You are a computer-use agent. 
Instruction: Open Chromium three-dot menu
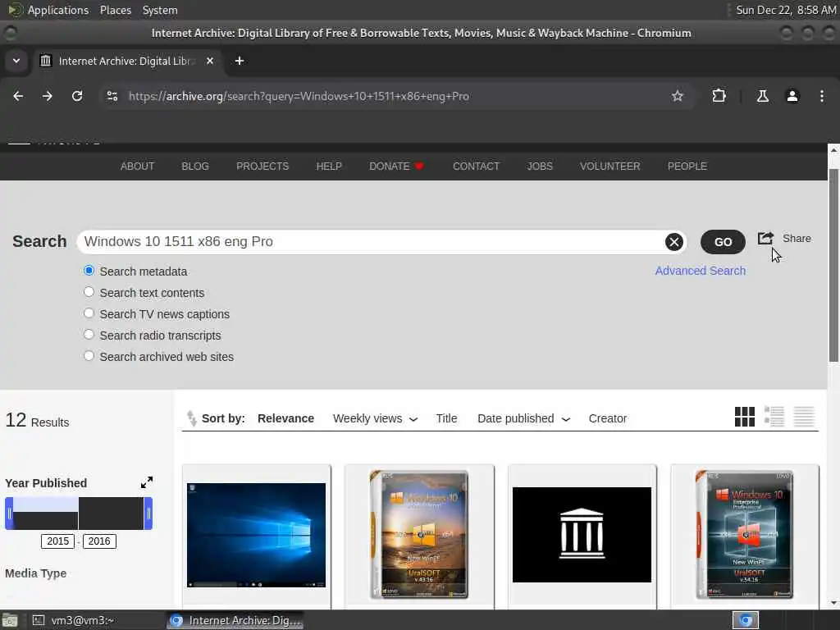[822, 96]
